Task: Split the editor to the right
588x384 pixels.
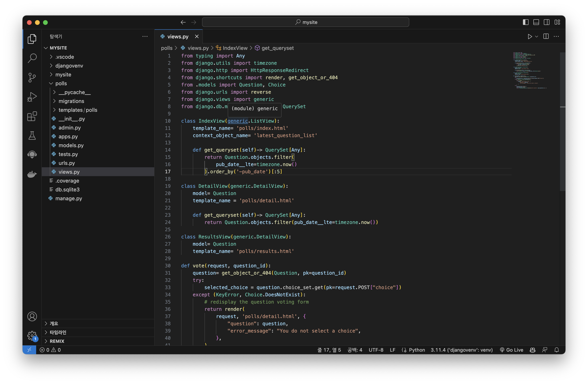Action: 546,37
